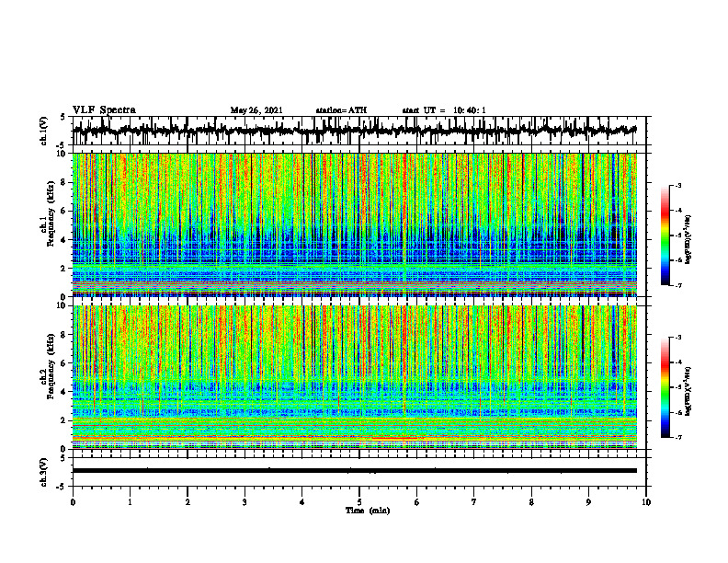The width and height of the screenshot is (728, 563).
Task: Click the "-3" tick on ch.1 color bar
Action: pos(677,186)
